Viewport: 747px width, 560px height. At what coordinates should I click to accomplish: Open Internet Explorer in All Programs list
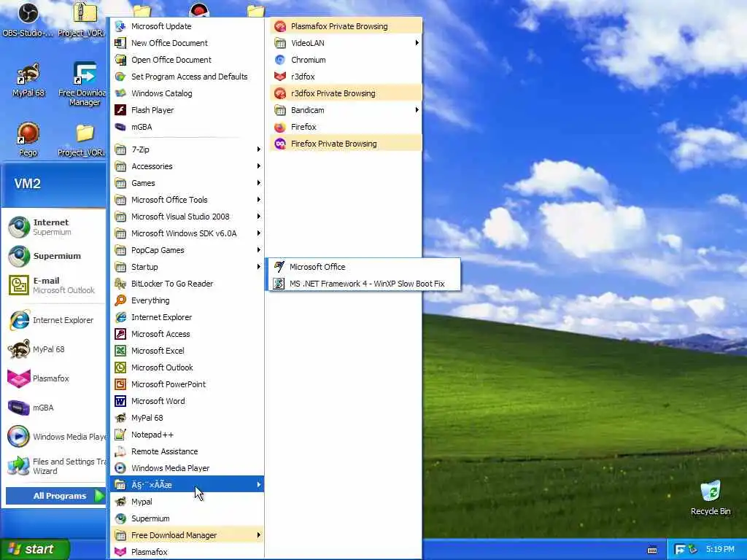(x=187, y=317)
